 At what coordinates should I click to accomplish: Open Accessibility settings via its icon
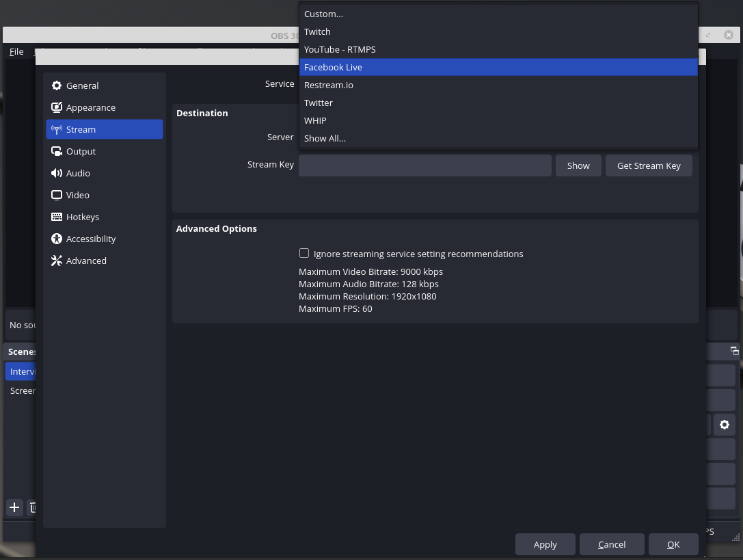[56, 238]
